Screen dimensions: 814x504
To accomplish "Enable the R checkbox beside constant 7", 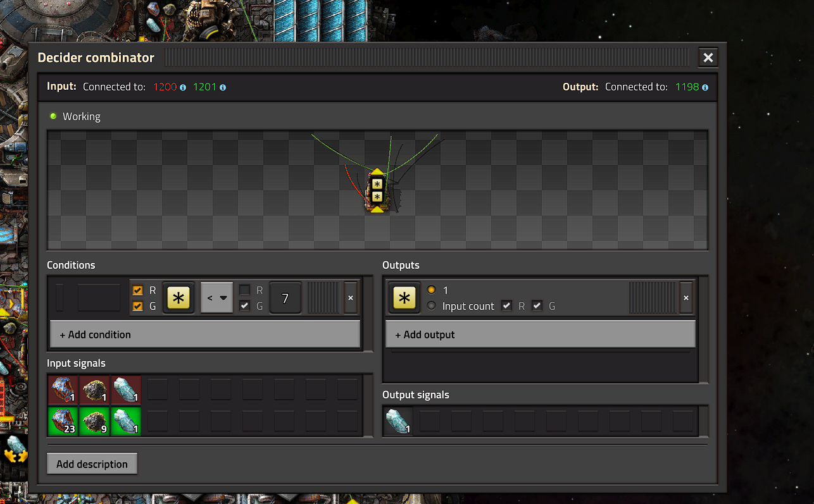I will tap(244, 290).
